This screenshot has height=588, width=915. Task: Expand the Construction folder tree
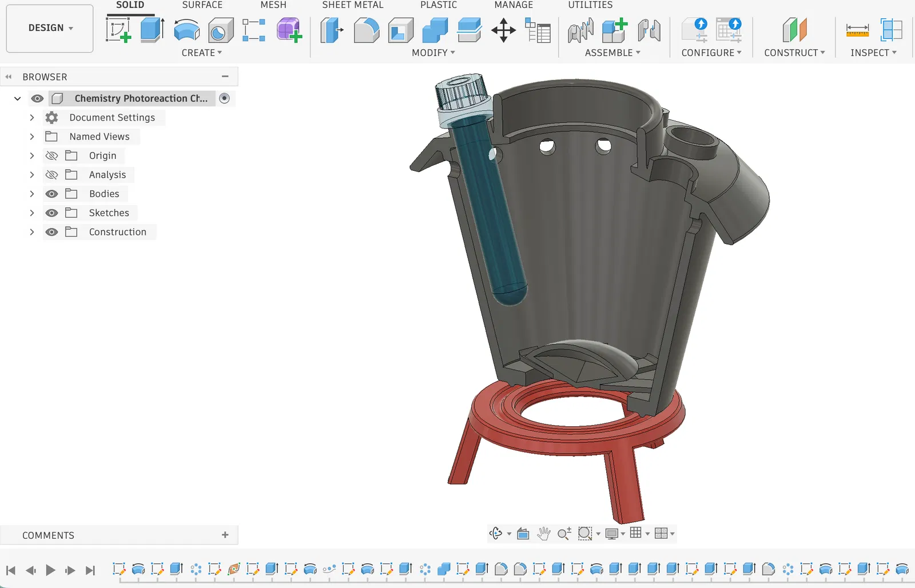click(x=32, y=232)
